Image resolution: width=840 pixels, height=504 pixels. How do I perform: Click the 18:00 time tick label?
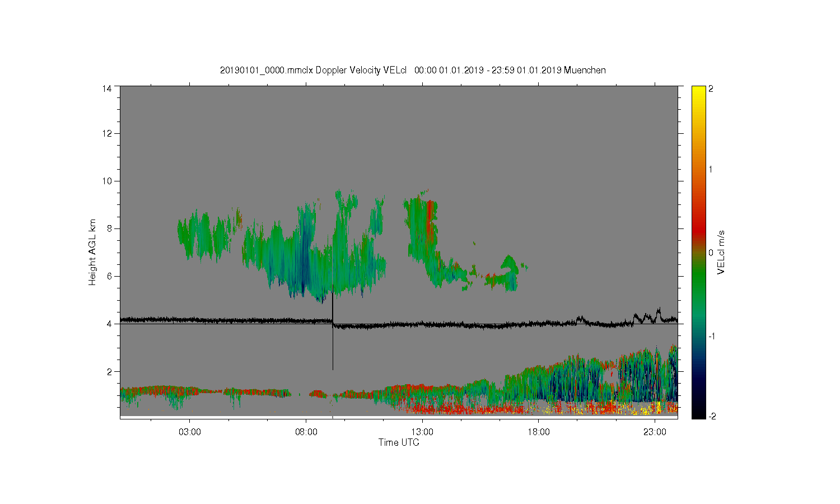539,432
